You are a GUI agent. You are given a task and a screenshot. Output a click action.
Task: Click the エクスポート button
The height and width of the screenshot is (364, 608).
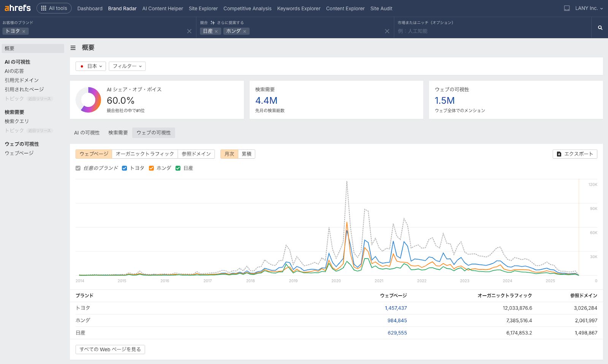575,154
